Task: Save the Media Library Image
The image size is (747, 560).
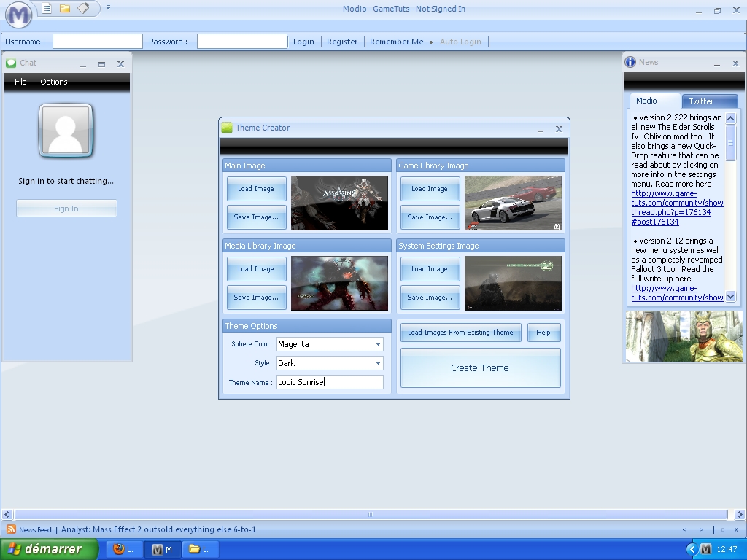Action: tap(256, 297)
